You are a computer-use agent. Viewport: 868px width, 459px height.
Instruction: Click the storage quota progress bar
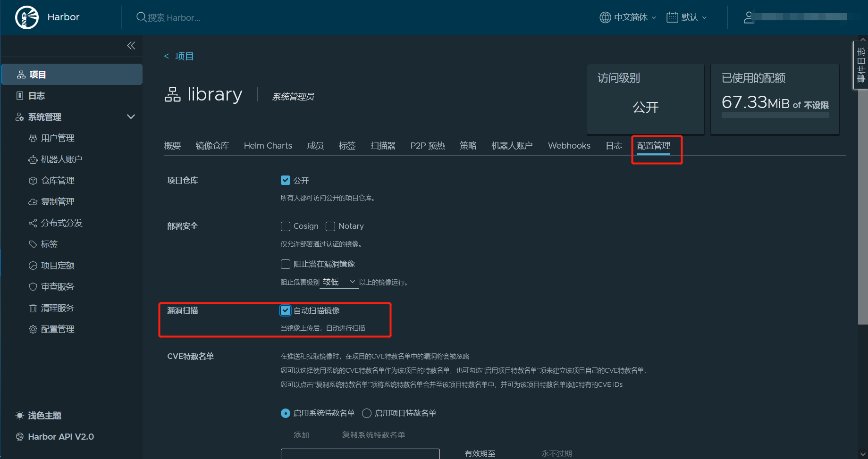pos(775,115)
